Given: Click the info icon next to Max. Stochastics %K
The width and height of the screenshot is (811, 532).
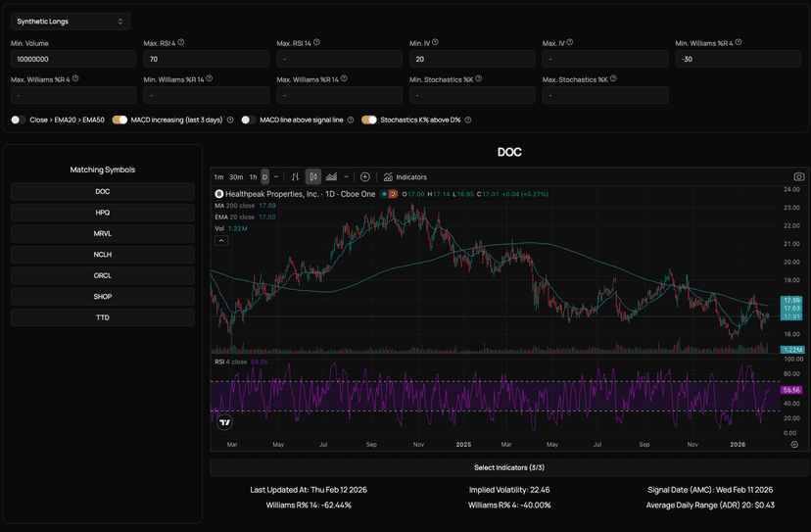Looking at the screenshot, I should coord(613,78).
